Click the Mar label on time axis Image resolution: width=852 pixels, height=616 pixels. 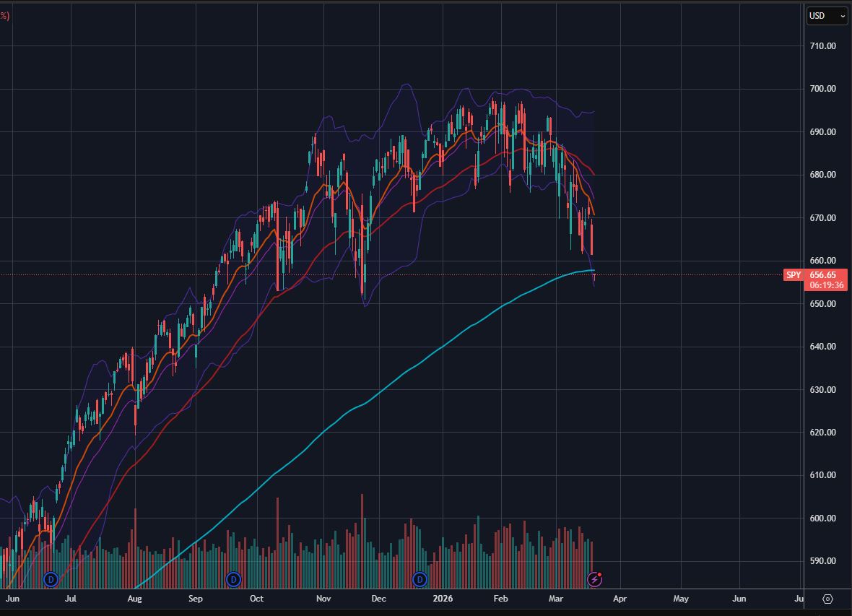556,599
